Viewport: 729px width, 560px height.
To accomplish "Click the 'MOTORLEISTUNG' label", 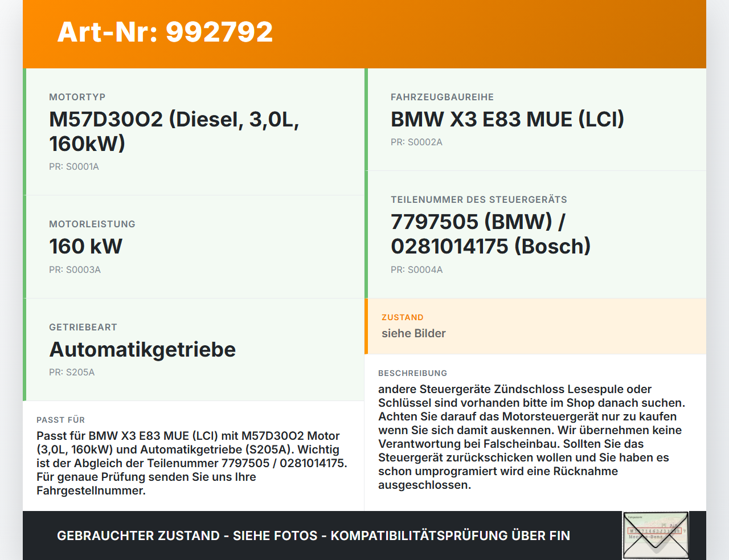I will tap(92, 224).
